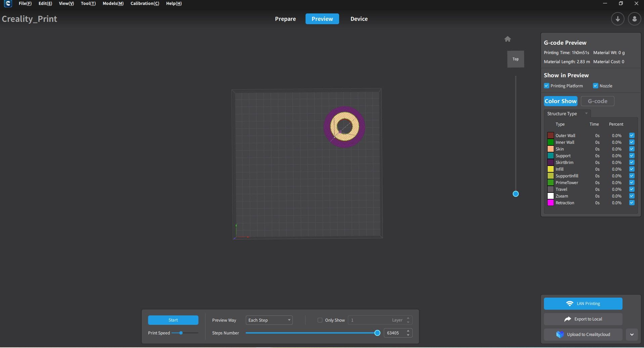Click the Outer Wall color swatch

(551, 135)
